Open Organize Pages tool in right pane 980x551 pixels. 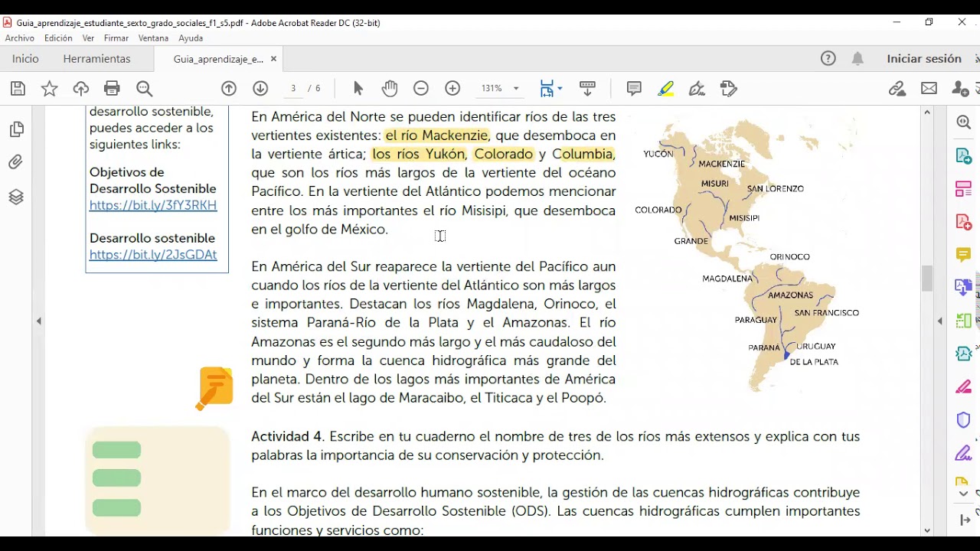pyautogui.click(x=964, y=188)
